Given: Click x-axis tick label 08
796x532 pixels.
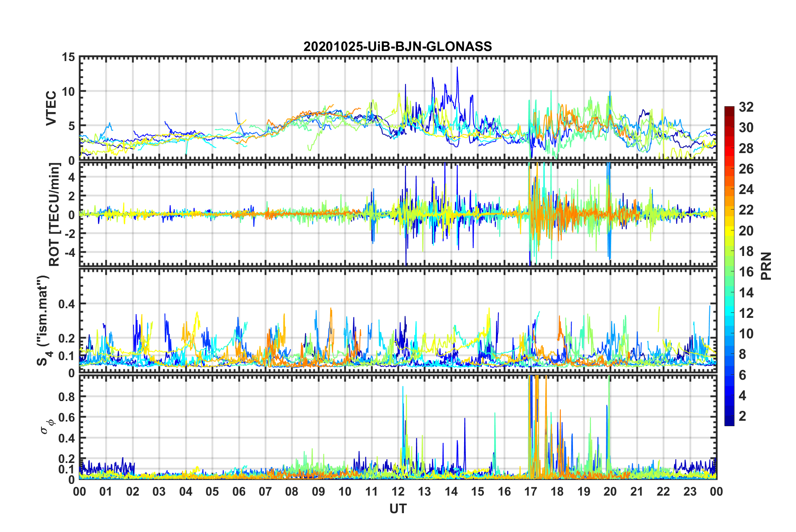Looking at the screenshot, I should pyautogui.click(x=292, y=491).
